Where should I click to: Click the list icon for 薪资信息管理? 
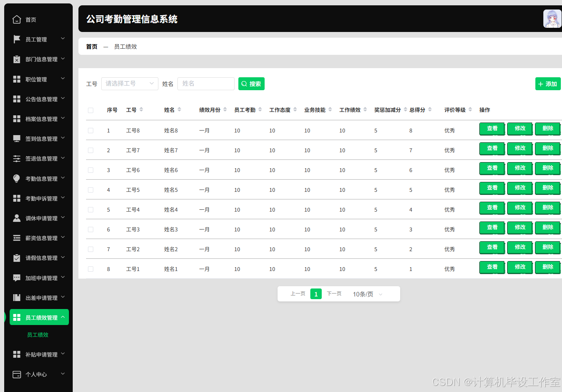click(17, 238)
